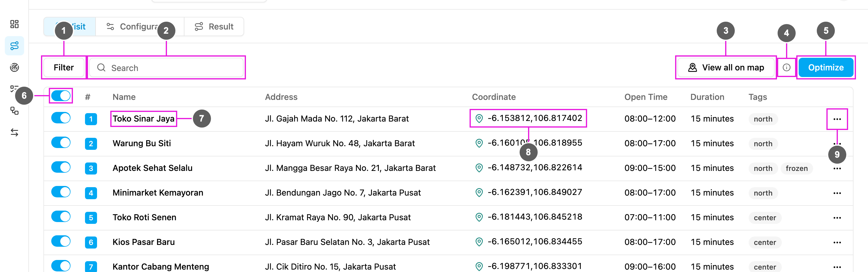Open the linked shapes sidebar icon

pyautogui.click(x=14, y=111)
